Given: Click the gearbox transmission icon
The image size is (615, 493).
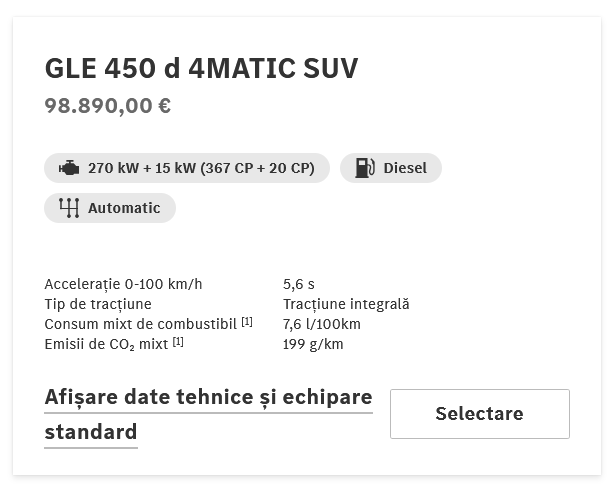Looking at the screenshot, I should pyautogui.click(x=69, y=208).
